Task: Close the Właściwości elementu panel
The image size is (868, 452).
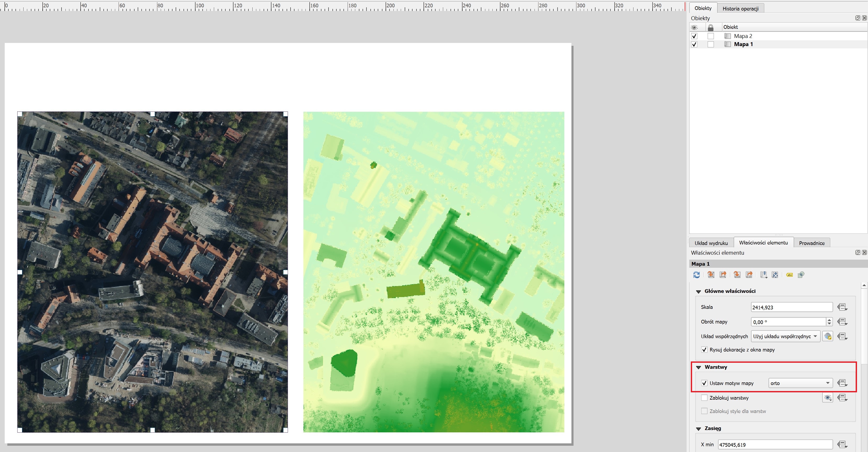Action: tap(864, 253)
